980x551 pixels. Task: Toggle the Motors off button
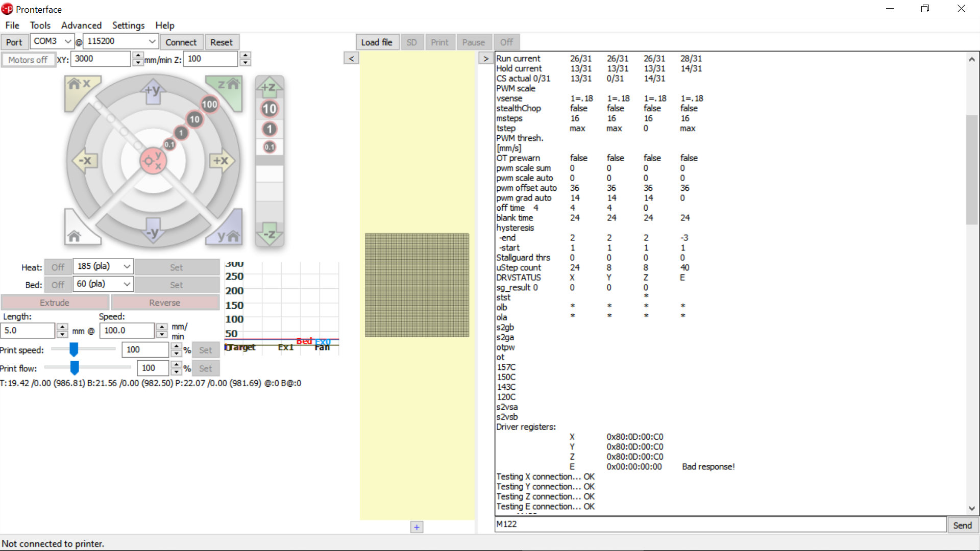pos(28,60)
